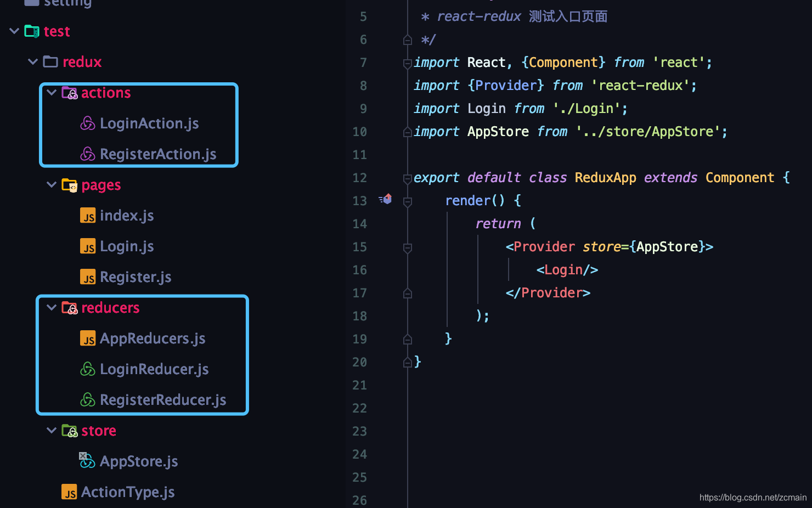Click the Login.js JS file icon

pyautogui.click(x=88, y=246)
